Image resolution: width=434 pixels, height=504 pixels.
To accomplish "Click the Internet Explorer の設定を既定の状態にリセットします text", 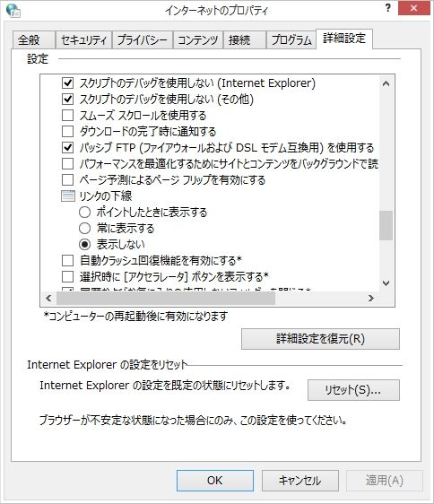I will tap(165, 385).
